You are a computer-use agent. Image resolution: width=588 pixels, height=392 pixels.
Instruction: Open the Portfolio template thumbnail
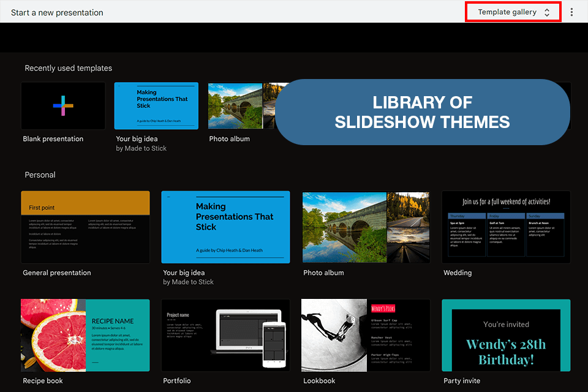pos(225,336)
